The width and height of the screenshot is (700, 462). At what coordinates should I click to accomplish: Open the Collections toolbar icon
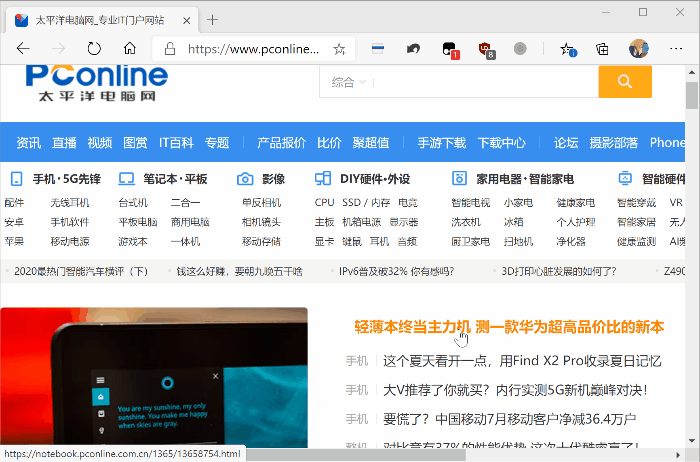(602, 48)
